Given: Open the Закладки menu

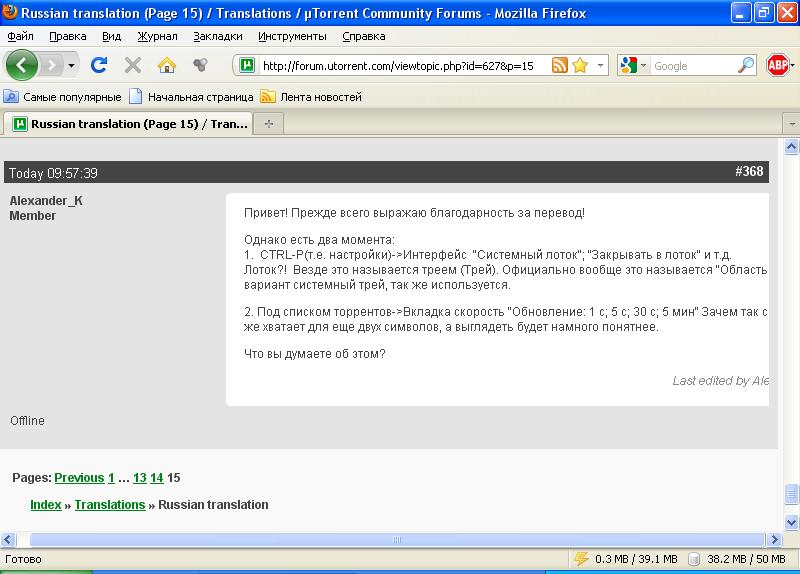Looking at the screenshot, I should coord(218,36).
